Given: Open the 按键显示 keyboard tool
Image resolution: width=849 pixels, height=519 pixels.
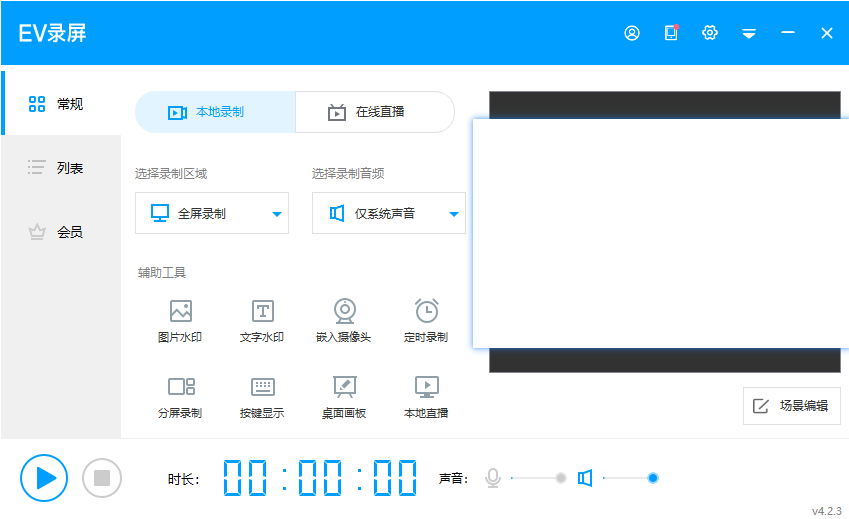Looking at the screenshot, I should (x=262, y=397).
